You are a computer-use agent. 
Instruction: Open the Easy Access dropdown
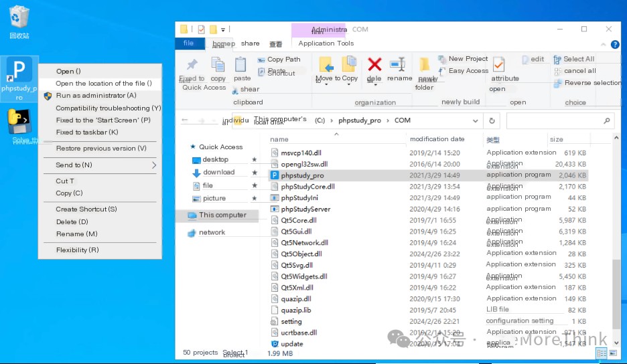(463, 71)
